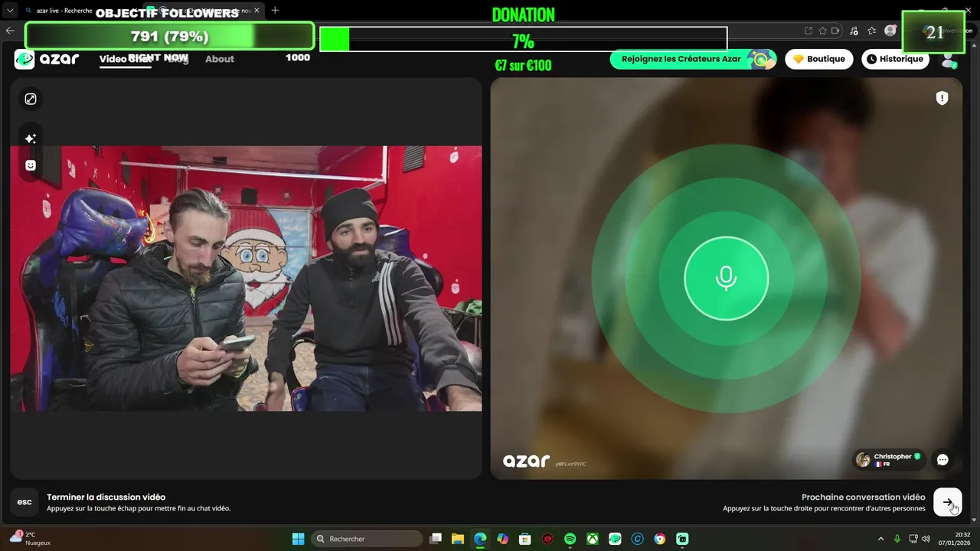Show hidden system tray icons chevron
The width and height of the screenshot is (980, 551).
pos(880,539)
